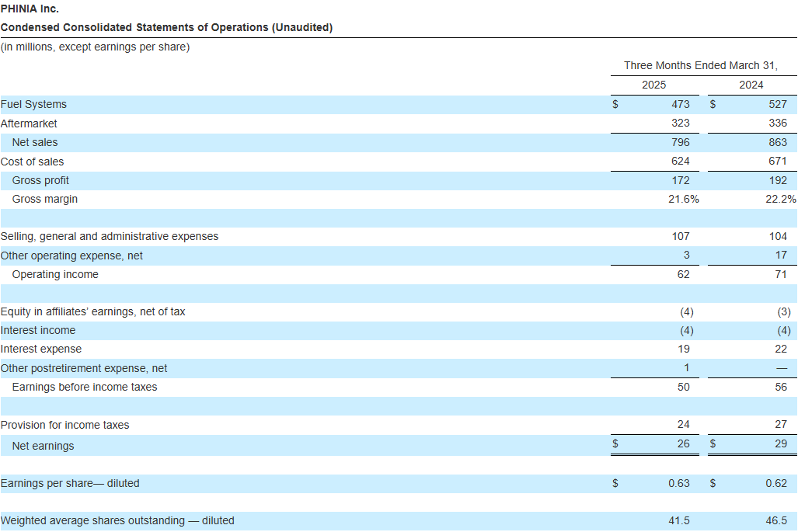
Task: Click the Fuel Systems row label
Action: (x=34, y=104)
